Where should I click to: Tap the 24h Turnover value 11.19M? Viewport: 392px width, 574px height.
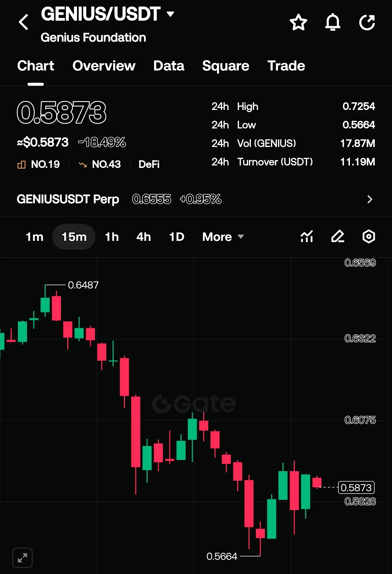(x=358, y=162)
